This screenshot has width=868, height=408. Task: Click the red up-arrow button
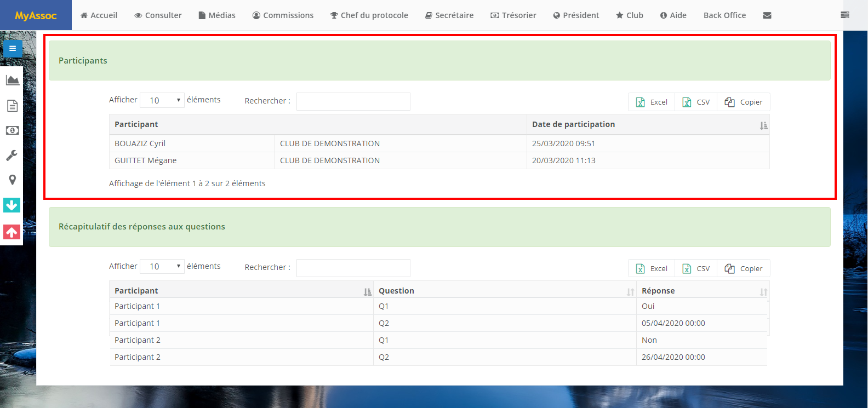12,232
